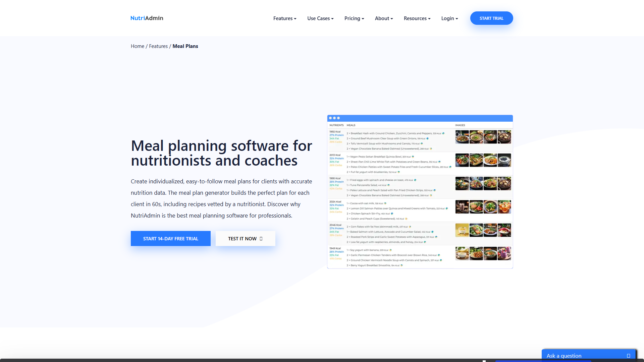Click the main heading Meal planning software
This screenshot has width=644, height=362.
221,153
